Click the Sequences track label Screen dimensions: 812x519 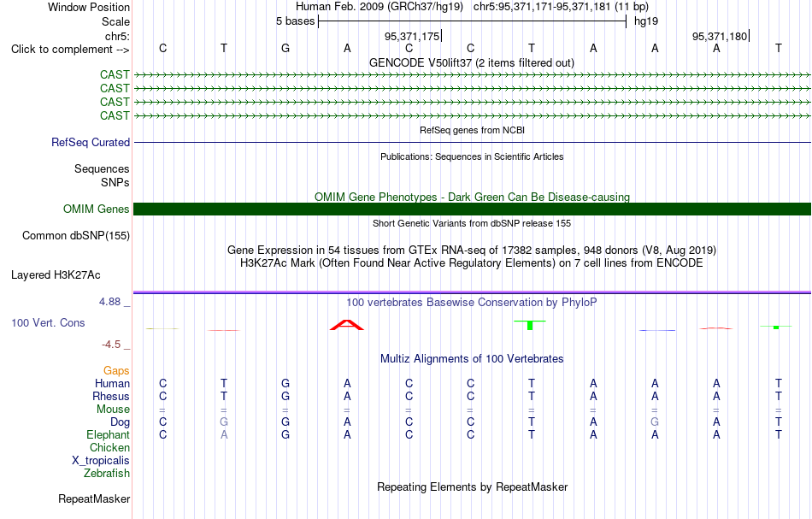pos(102,169)
